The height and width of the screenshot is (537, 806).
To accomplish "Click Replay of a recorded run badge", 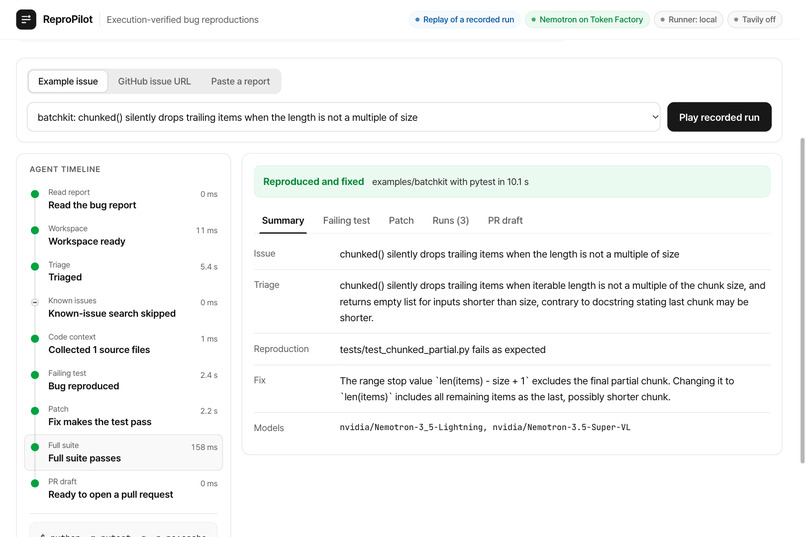I will pyautogui.click(x=464, y=20).
